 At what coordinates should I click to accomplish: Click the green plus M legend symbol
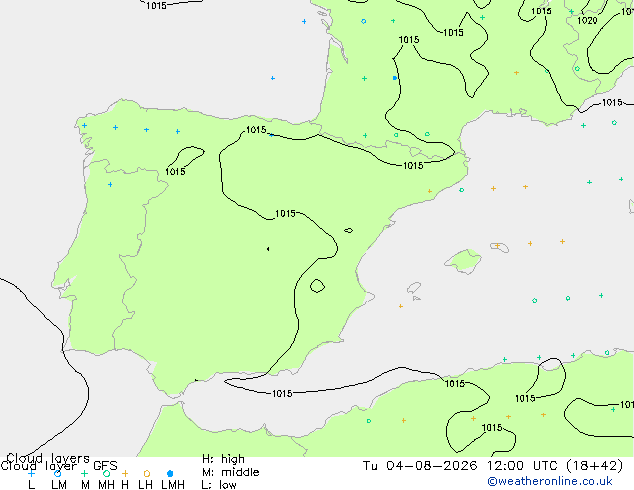coord(84,473)
